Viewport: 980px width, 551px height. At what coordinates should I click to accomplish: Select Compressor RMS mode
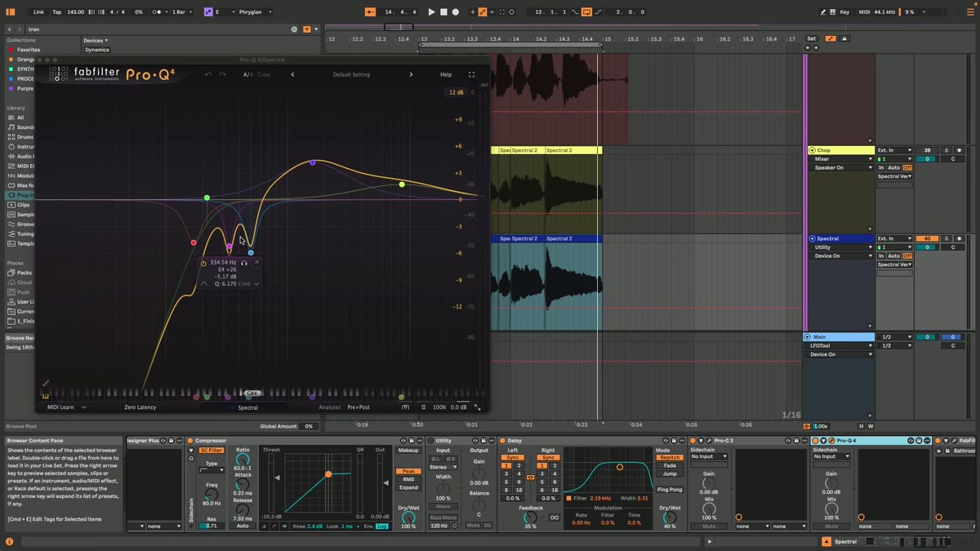pyautogui.click(x=408, y=479)
